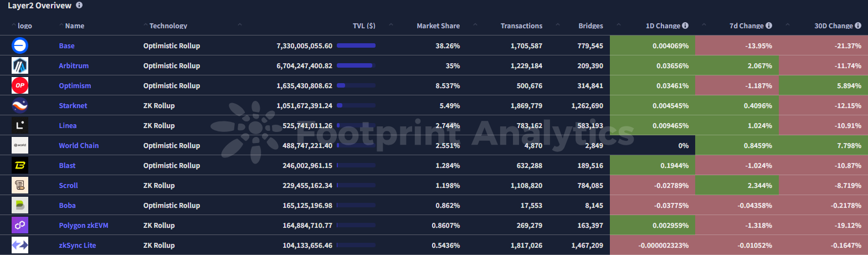The image size is (868, 255).
Task: Click the Polygon zkEVM logo icon
Action: [x=20, y=226]
